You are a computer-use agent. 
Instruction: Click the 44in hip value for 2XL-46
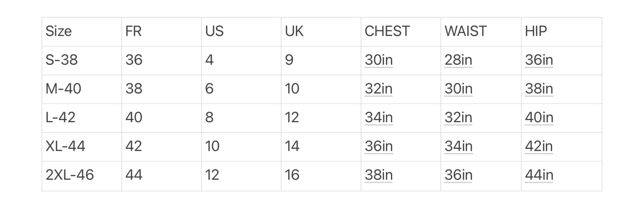(x=539, y=175)
